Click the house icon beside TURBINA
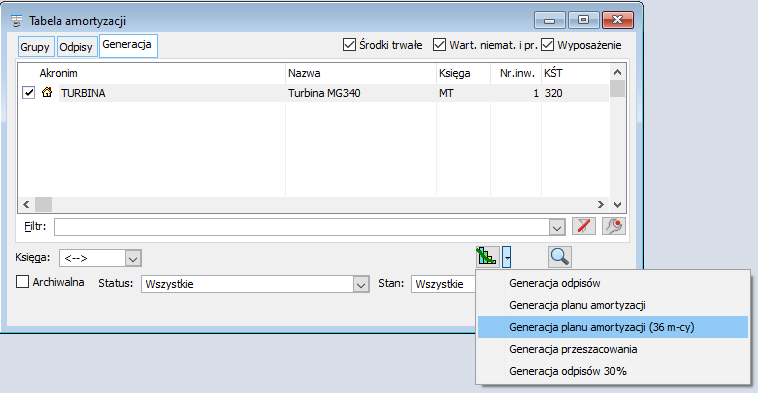This screenshot has height=393, width=758. [47, 92]
